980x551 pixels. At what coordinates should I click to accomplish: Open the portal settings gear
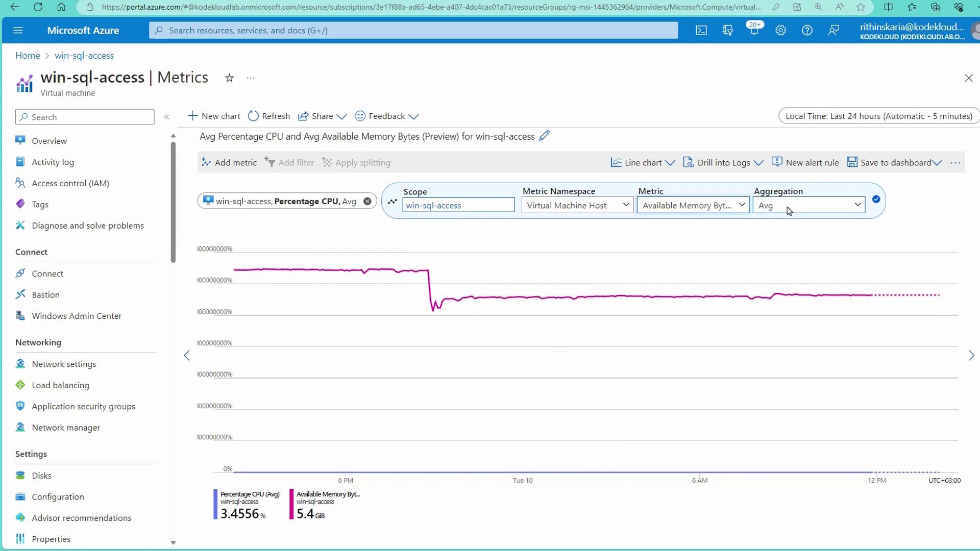[x=780, y=31]
